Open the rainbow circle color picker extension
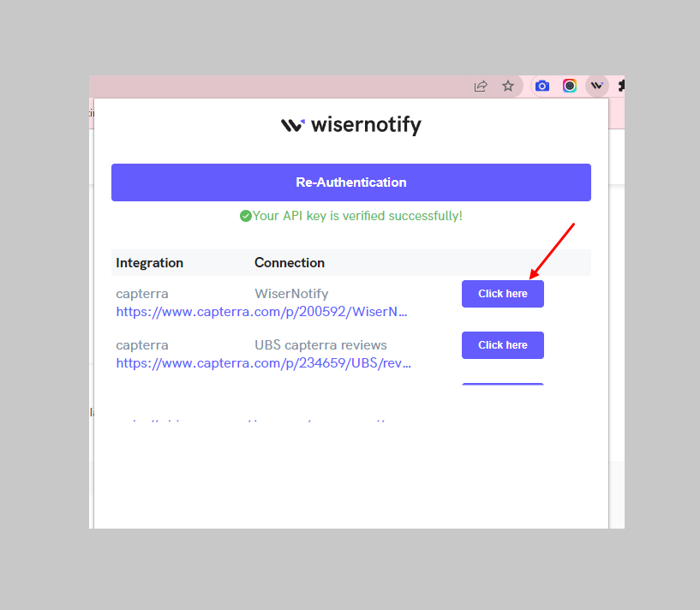The image size is (700, 610). click(569, 86)
